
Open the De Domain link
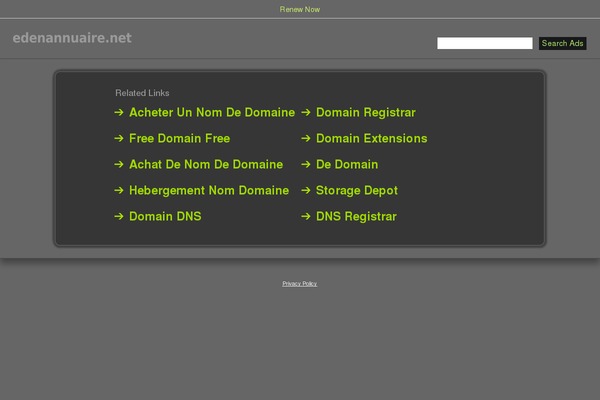347,165
